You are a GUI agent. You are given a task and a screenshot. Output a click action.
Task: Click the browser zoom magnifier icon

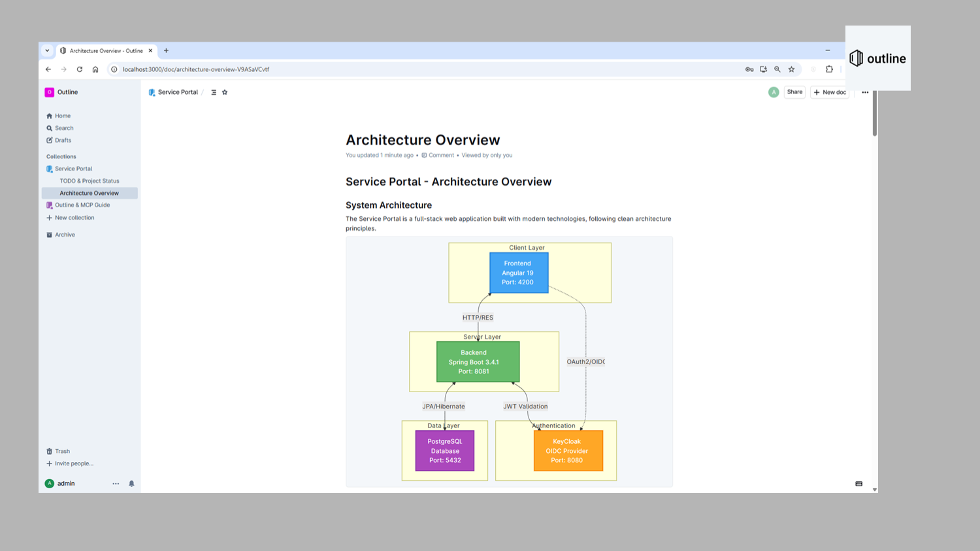pos(777,69)
